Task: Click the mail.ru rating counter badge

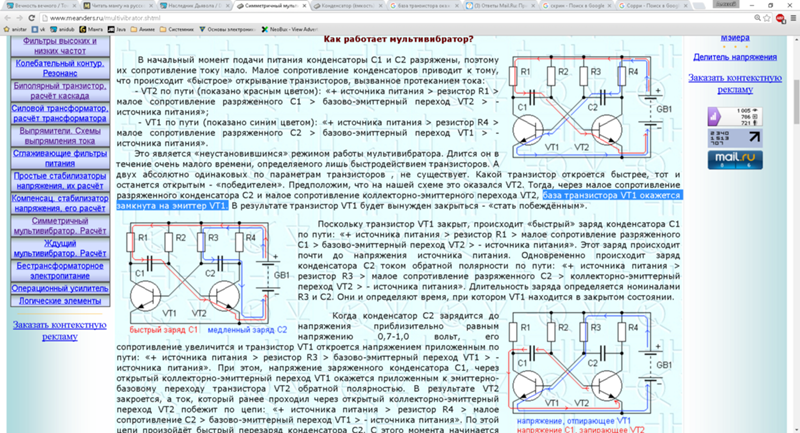Action: coord(735,160)
